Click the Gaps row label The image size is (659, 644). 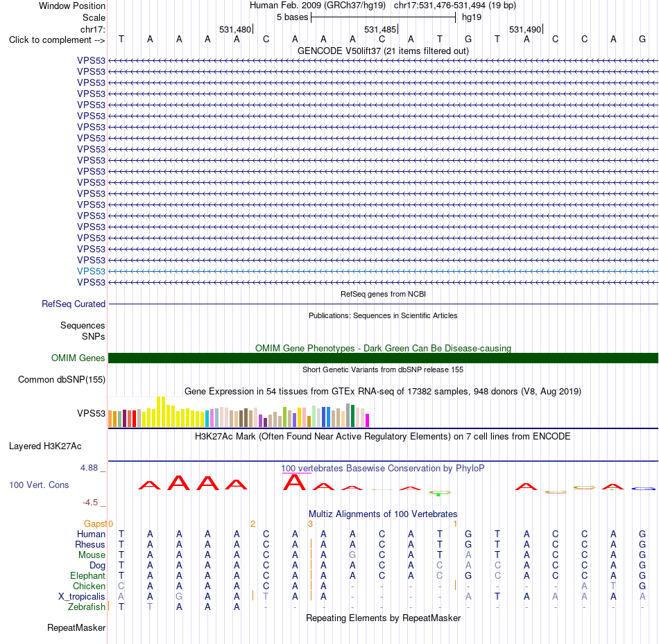coord(94,523)
